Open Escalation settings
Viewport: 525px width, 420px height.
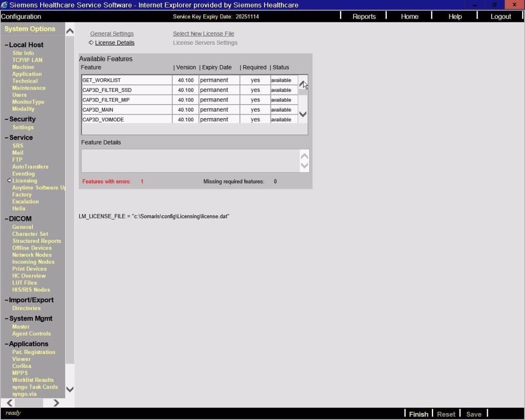click(x=25, y=202)
